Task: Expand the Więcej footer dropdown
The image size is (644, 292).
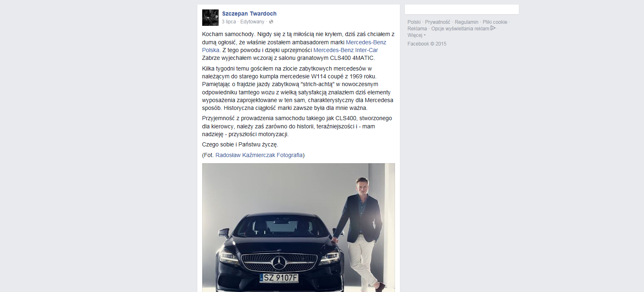Action: (x=416, y=35)
